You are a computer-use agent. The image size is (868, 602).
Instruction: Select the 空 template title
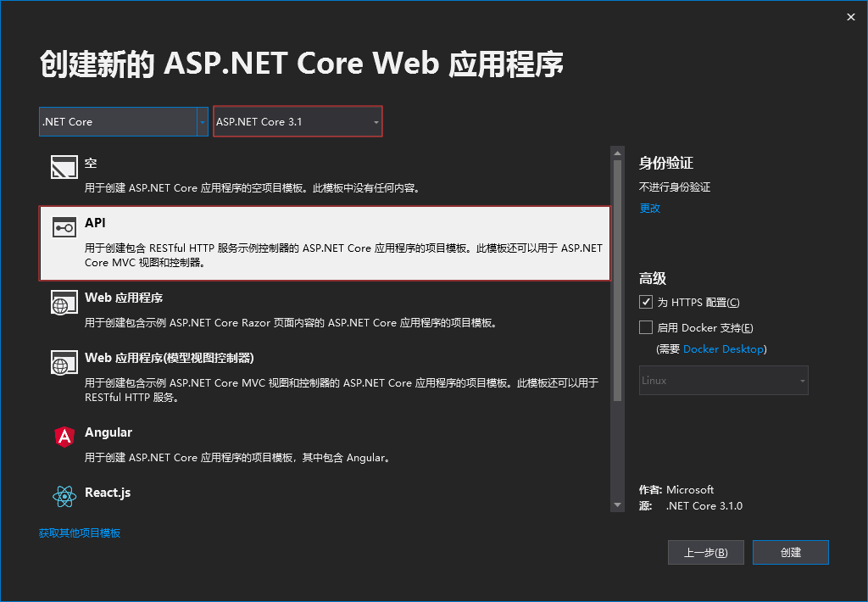point(91,163)
